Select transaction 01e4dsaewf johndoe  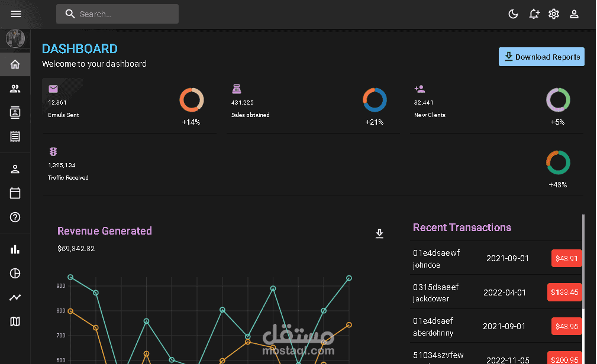coord(436,259)
